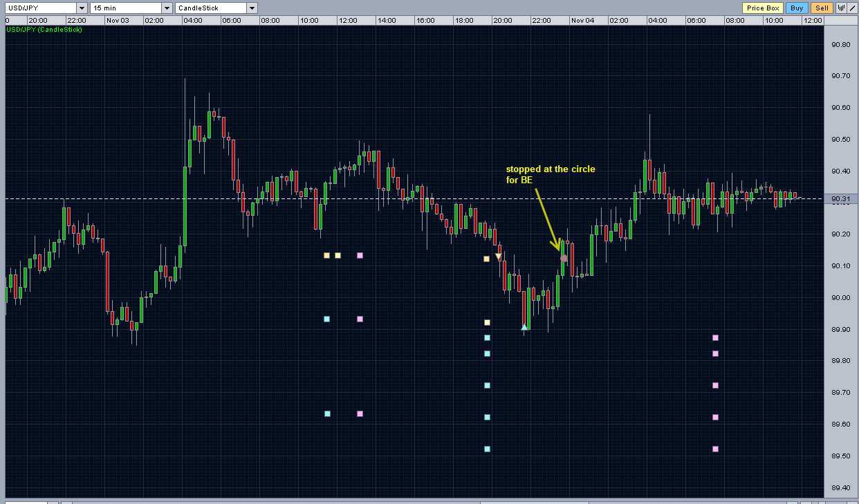Click the lowest cyan square near 89.52
Viewport: 859px width, 504px height.
click(x=487, y=449)
